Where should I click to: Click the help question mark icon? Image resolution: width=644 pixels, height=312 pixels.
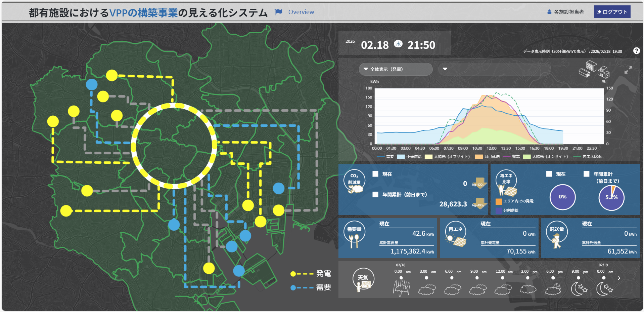click(636, 51)
